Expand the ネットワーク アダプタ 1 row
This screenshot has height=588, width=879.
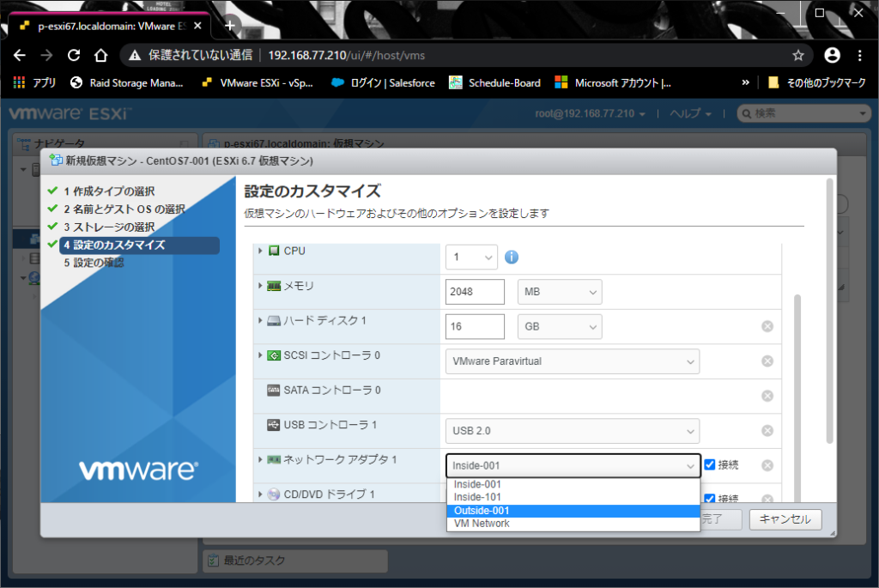(260, 459)
